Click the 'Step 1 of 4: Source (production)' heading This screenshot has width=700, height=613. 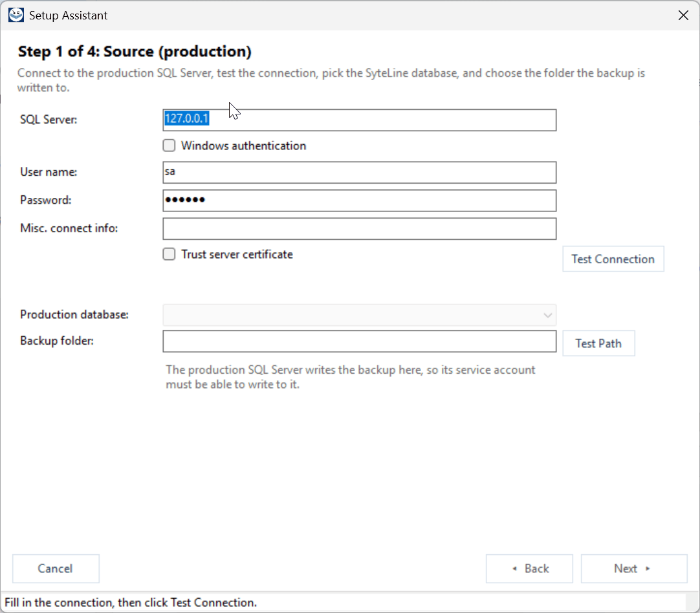[135, 52]
